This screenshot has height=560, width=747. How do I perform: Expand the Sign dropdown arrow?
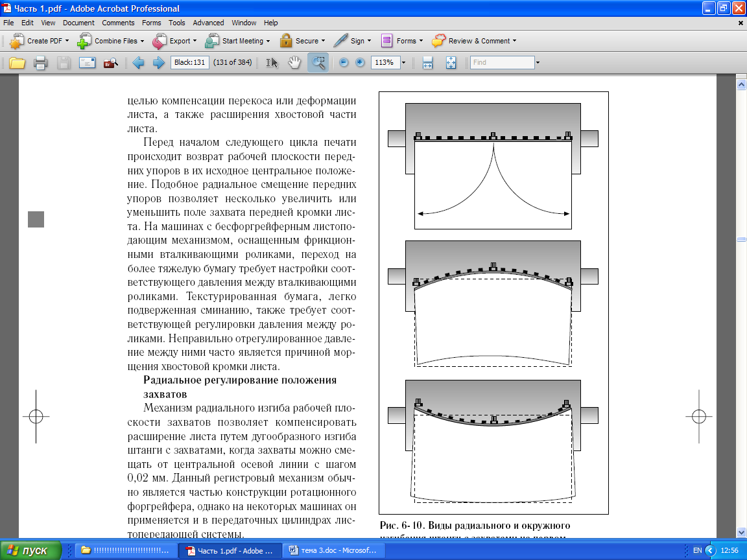click(369, 41)
